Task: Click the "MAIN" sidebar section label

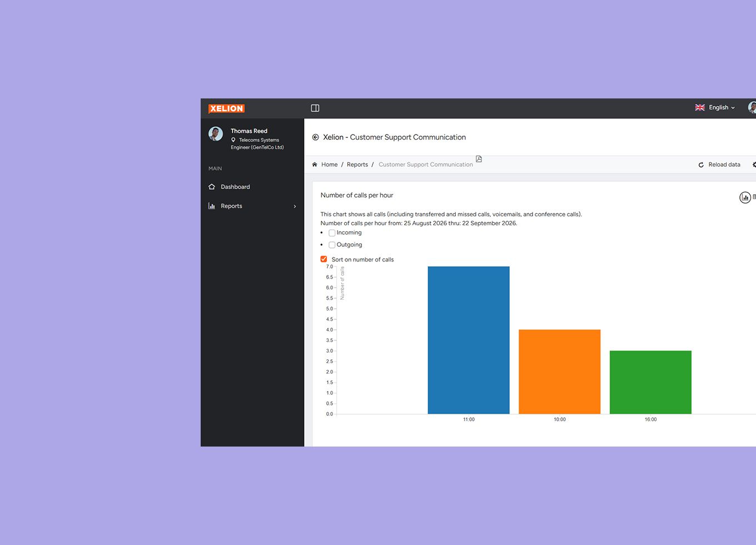Action: [215, 169]
